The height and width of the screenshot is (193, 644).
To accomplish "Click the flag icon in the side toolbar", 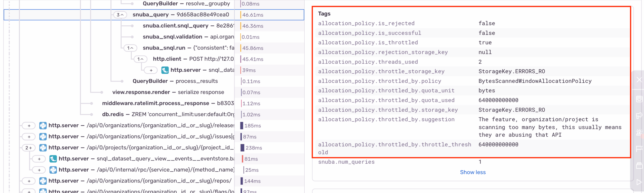I will 639,149.
